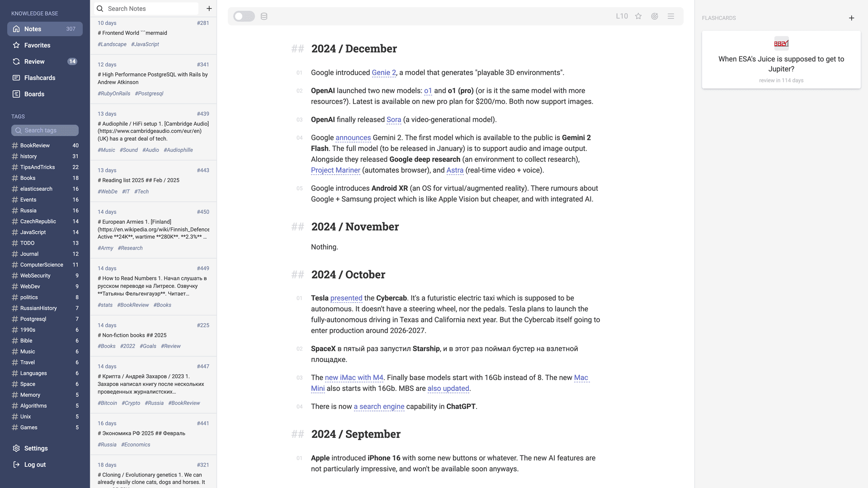Select the Algorithms tag
Image resolution: width=868 pixels, height=488 pixels.
click(x=45, y=406)
